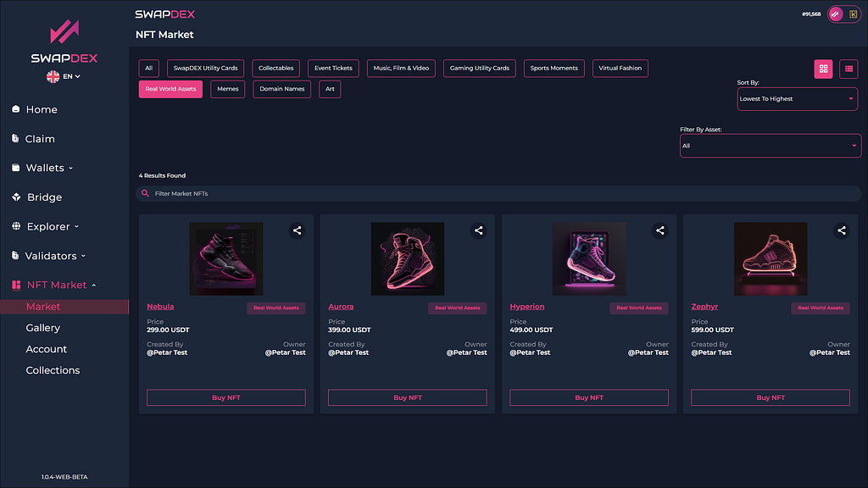Open the Claim page

40,139
